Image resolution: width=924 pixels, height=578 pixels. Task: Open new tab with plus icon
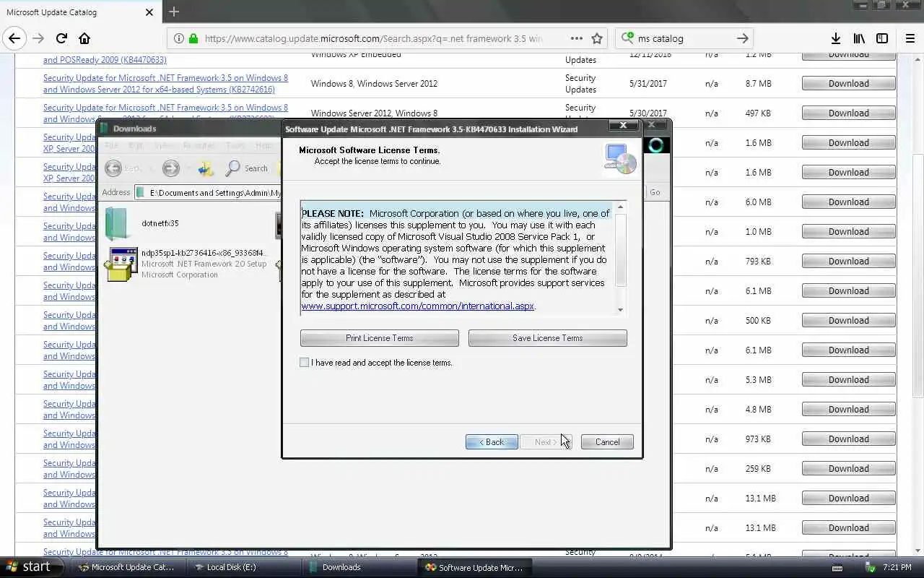[x=173, y=12]
